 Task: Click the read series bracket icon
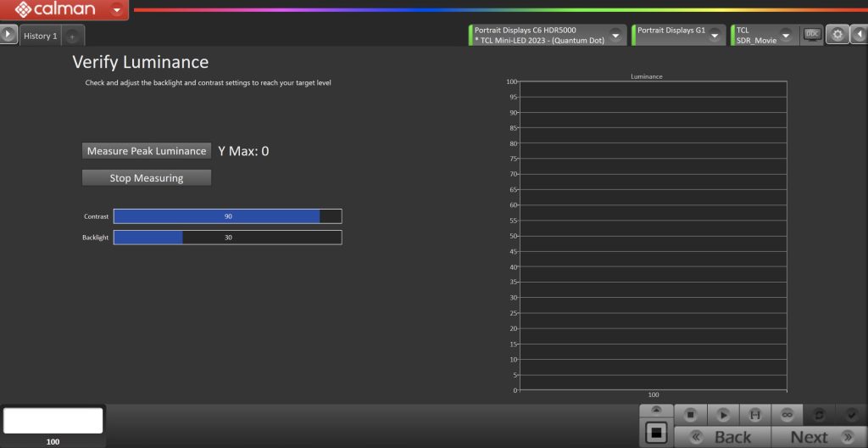pos(754,415)
